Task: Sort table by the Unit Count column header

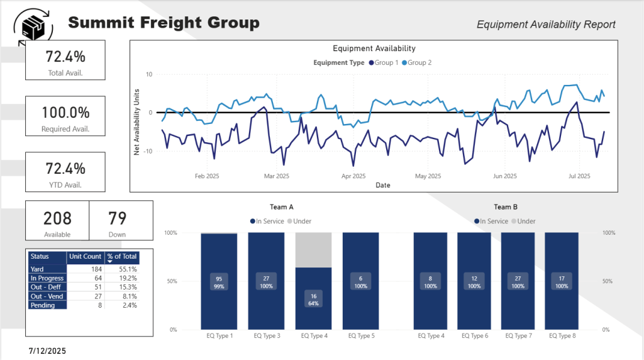Action: point(85,257)
